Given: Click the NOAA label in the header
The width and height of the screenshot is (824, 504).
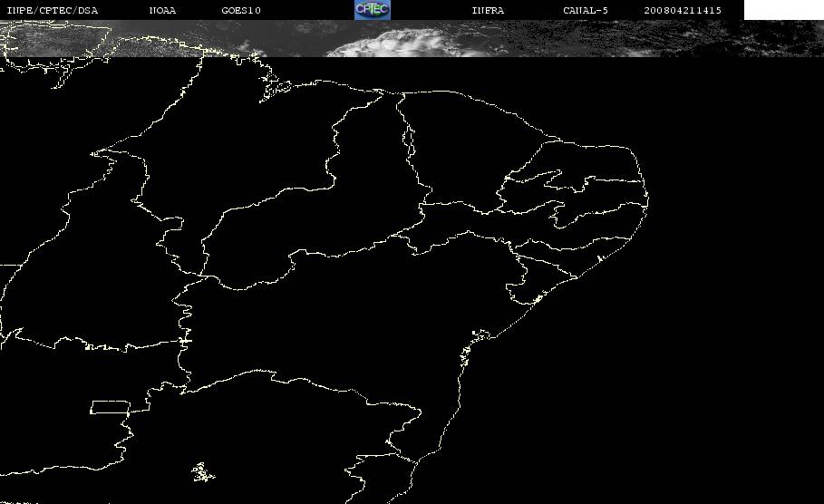Looking at the screenshot, I should (162, 11).
